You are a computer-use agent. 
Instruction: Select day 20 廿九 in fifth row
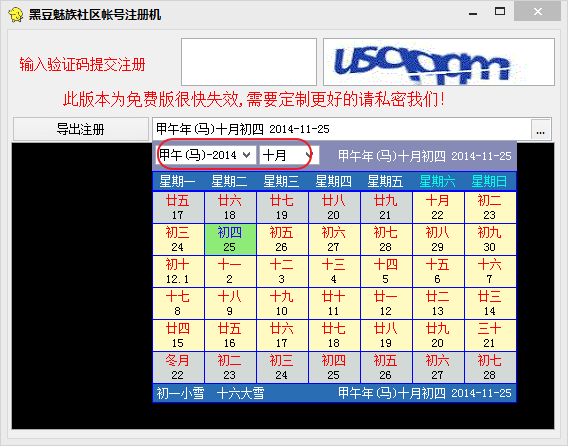tap(438, 335)
